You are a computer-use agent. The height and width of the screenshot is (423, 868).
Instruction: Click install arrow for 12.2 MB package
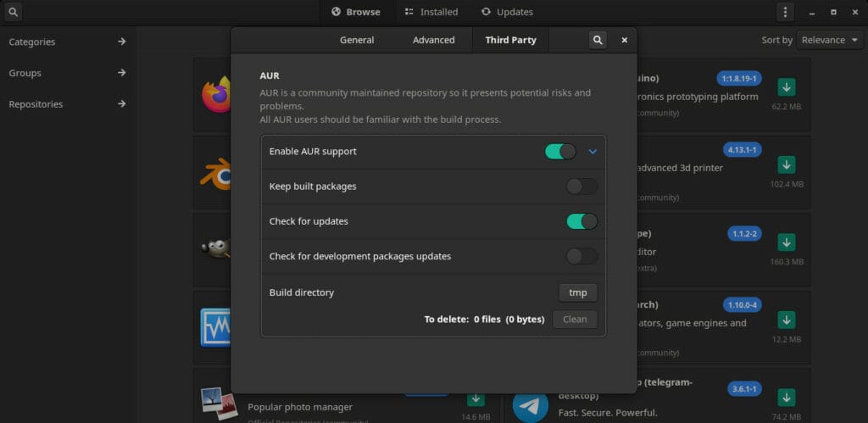(x=786, y=320)
